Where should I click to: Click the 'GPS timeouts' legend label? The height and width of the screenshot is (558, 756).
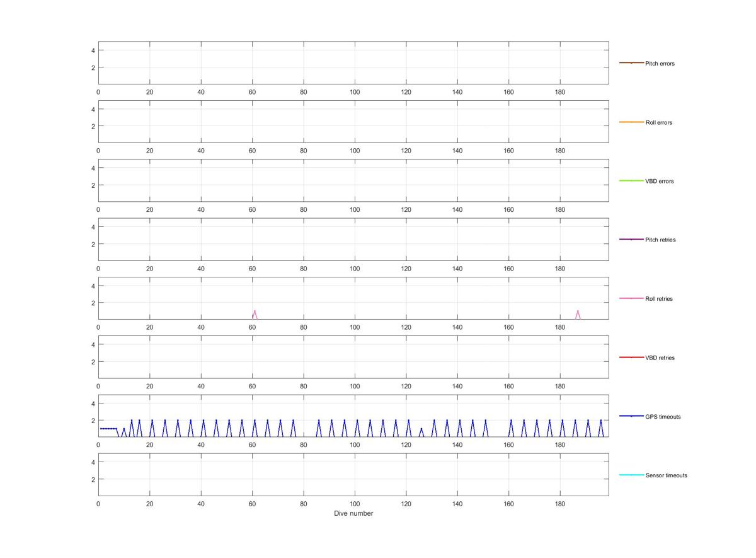663,417
